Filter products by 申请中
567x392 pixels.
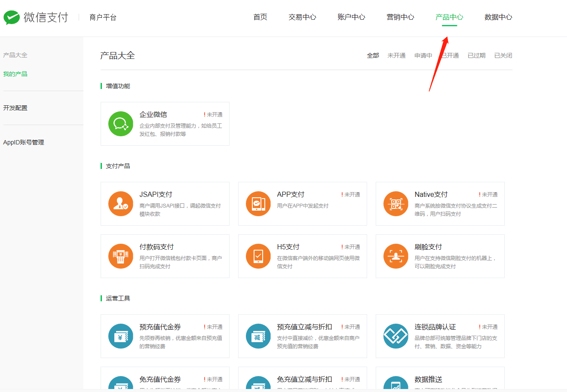[x=423, y=55]
